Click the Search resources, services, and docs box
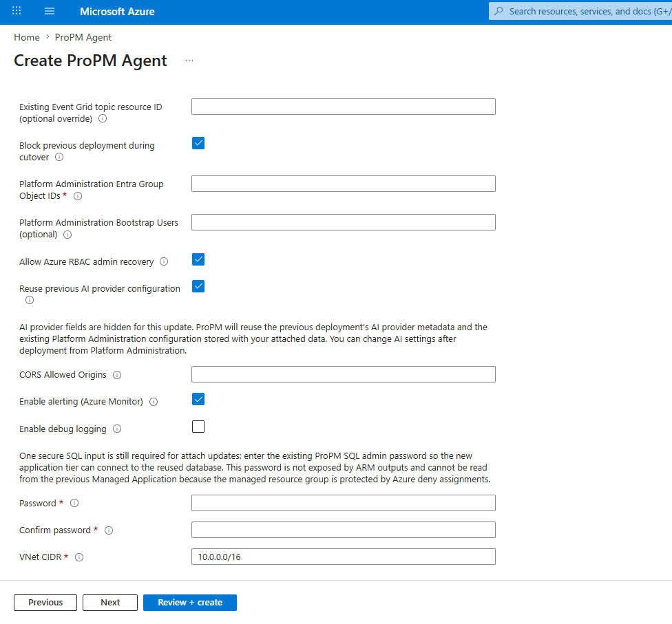This screenshot has width=672, height=624. pos(580,11)
